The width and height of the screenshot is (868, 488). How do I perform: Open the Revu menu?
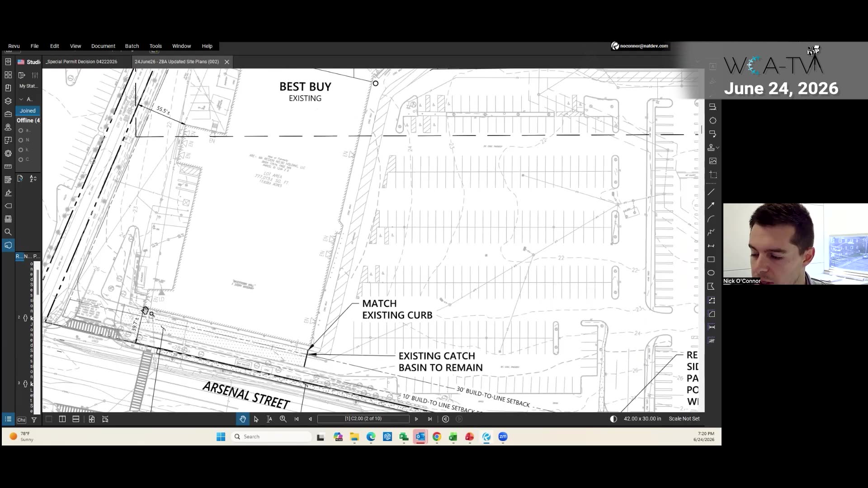14,46
